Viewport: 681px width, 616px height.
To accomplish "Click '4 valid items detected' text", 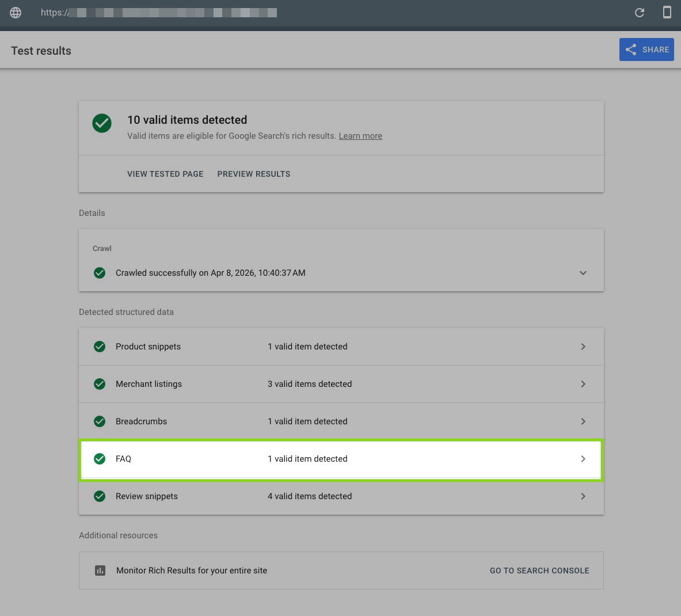I will pos(310,496).
